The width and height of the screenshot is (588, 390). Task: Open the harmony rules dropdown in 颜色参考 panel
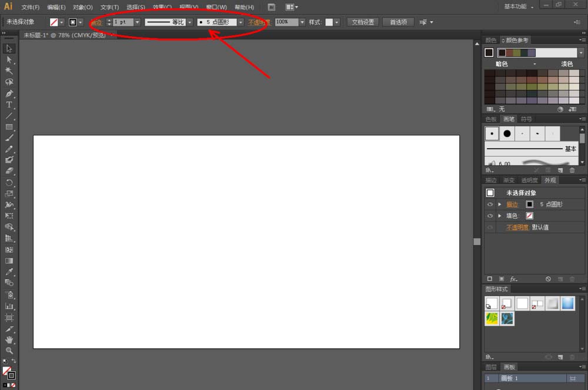581,53
